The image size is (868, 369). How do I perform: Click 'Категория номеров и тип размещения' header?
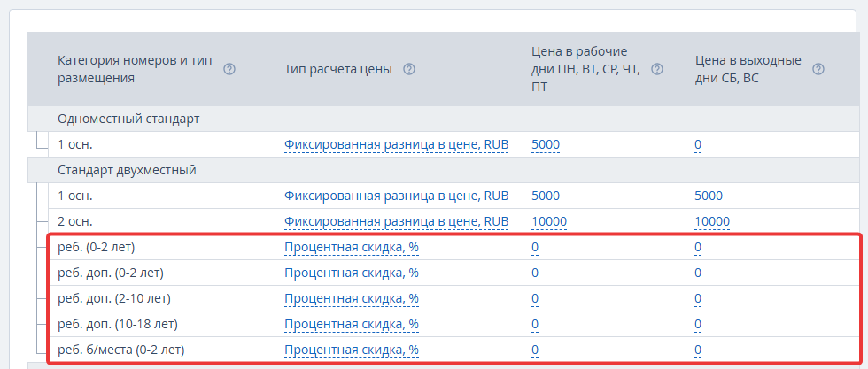[135, 69]
